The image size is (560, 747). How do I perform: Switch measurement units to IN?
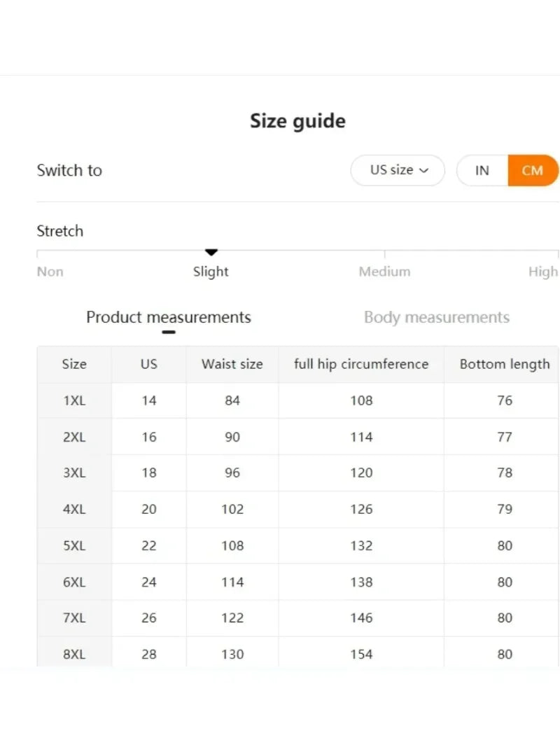[481, 170]
